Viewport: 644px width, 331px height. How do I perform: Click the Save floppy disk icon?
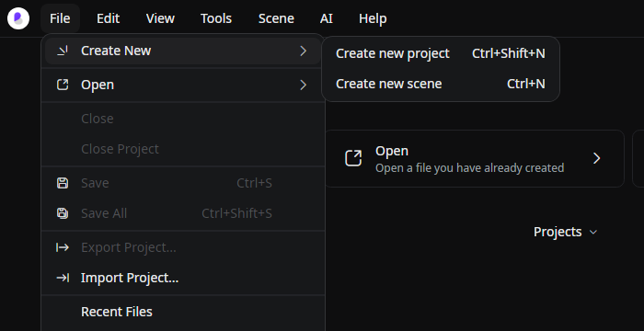pyautogui.click(x=63, y=183)
